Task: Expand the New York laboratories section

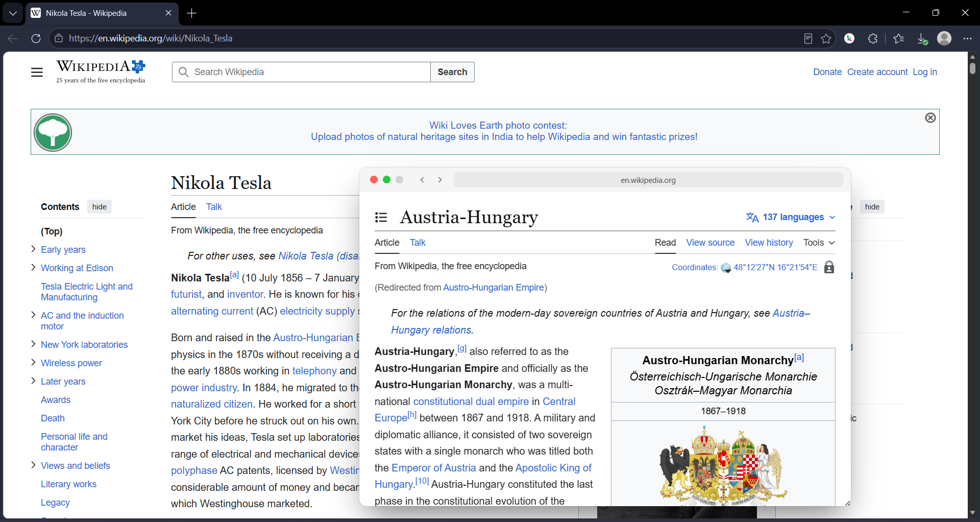Action: (33, 344)
